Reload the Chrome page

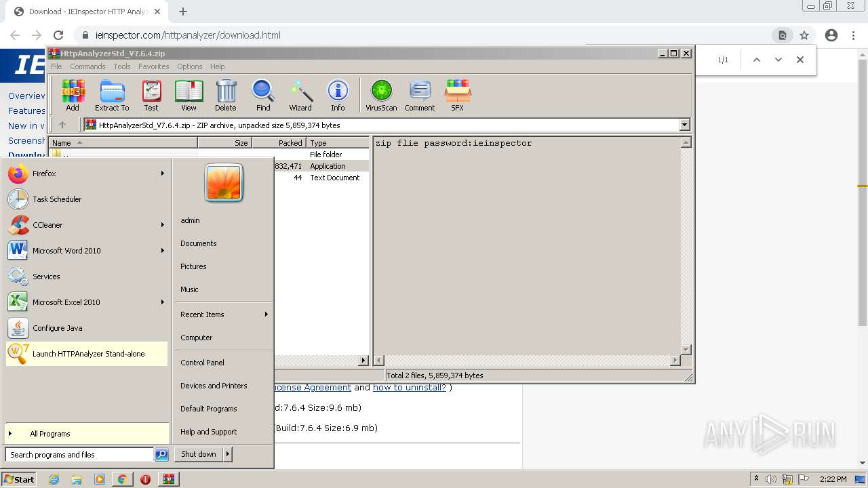tap(58, 35)
